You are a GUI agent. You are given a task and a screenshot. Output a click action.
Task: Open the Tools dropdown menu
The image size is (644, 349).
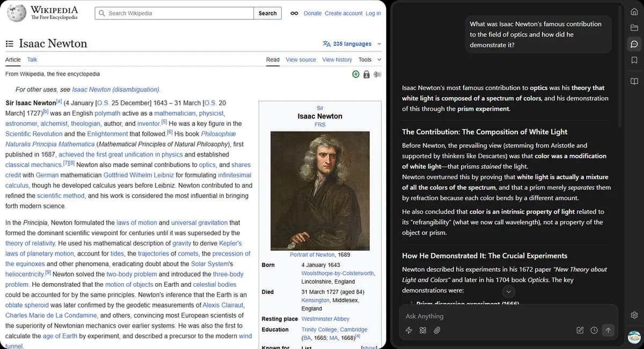[x=370, y=60]
